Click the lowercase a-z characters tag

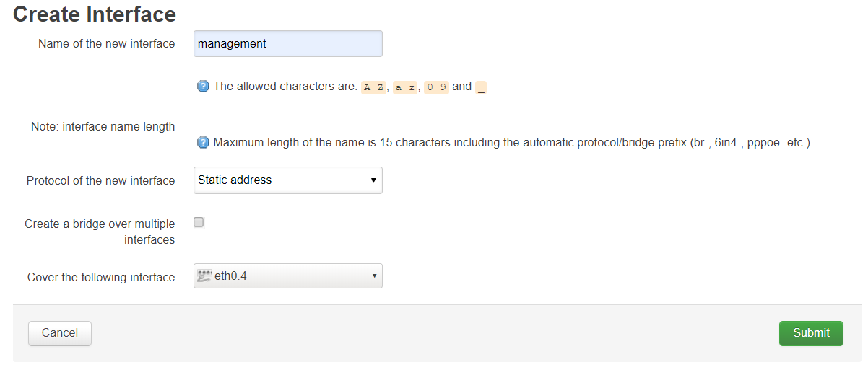[404, 87]
